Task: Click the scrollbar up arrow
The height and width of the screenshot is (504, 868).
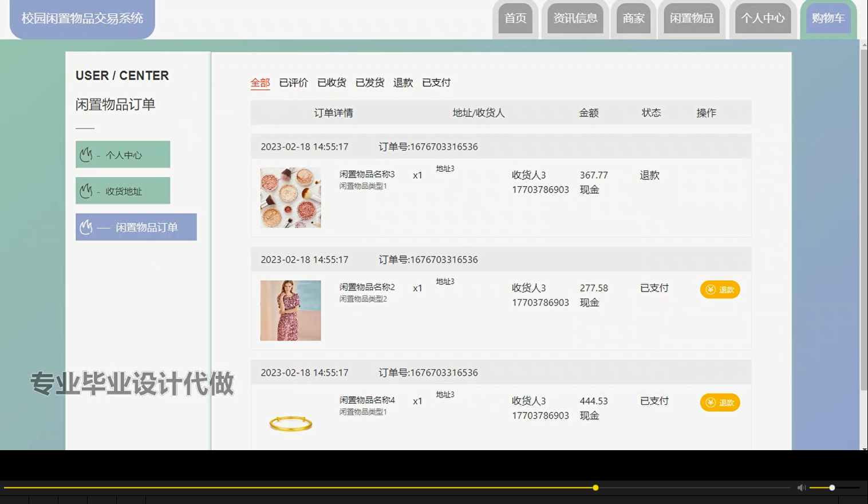Action: 863,45
